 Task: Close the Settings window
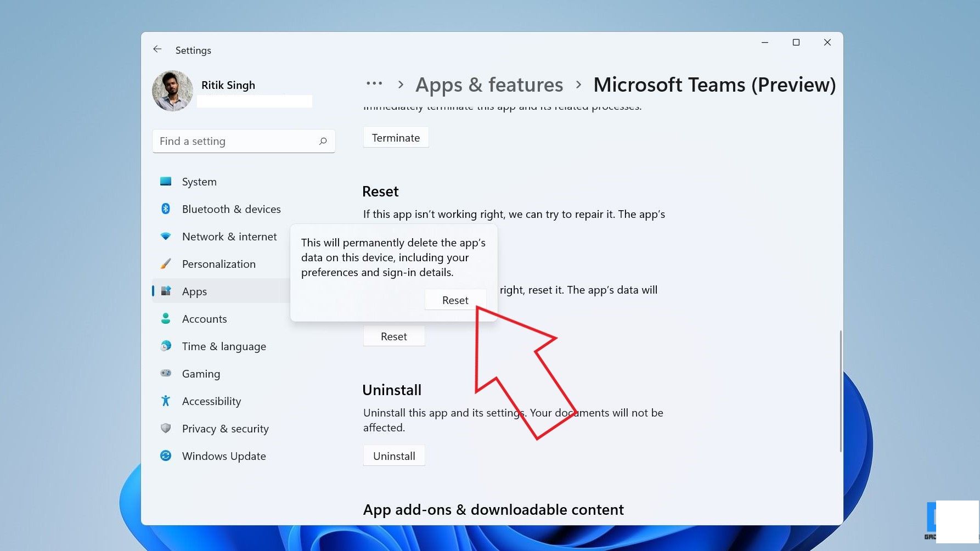[x=827, y=42]
